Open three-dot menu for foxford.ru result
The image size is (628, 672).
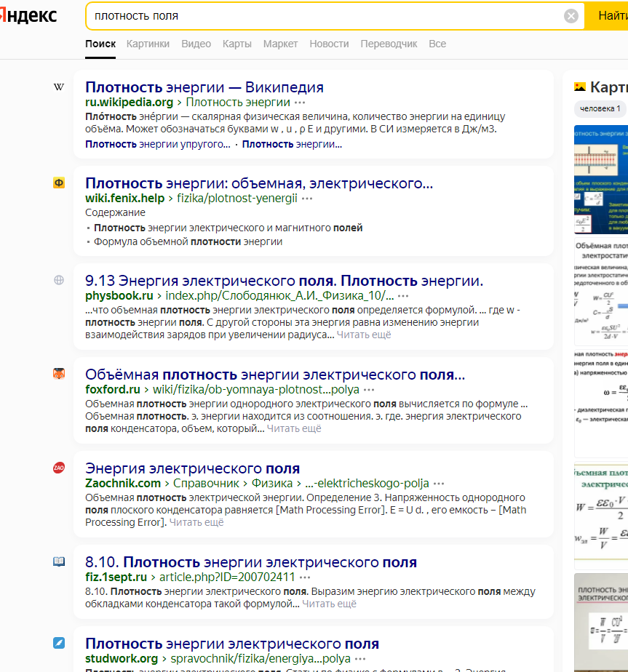[x=369, y=390]
